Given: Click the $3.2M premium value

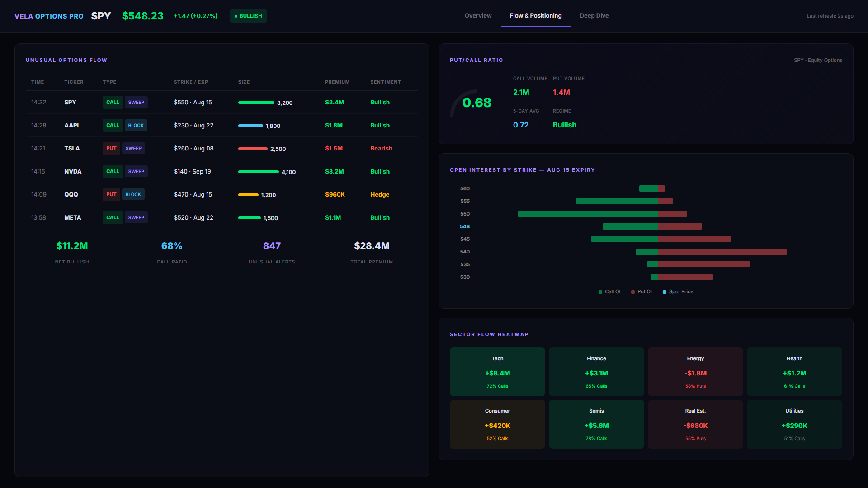Looking at the screenshot, I should point(335,171).
